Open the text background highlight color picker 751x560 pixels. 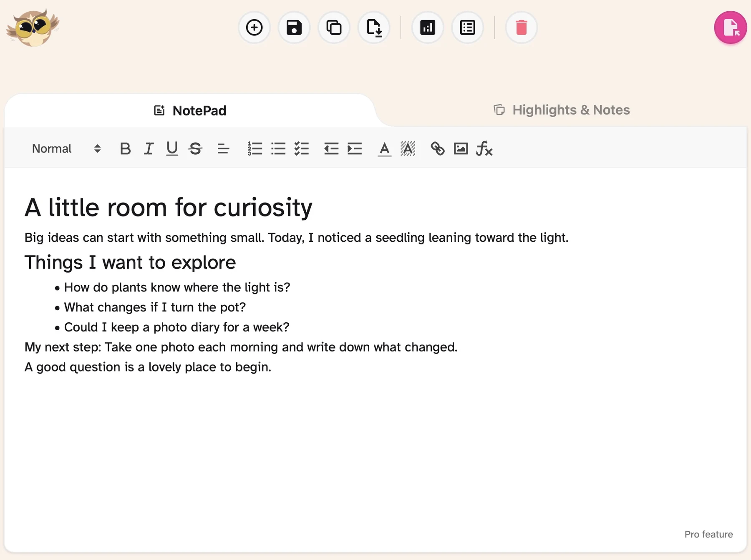click(408, 148)
